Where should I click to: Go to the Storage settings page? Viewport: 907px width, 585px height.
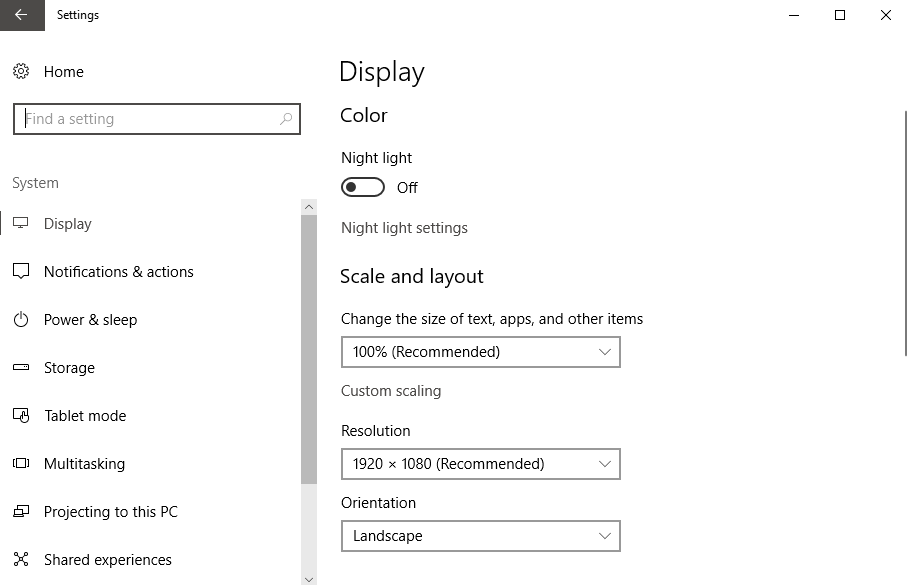tap(69, 368)
